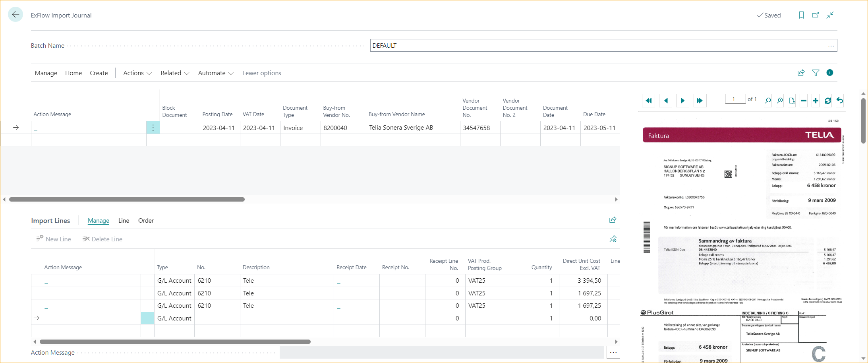Screen dimensions: 868x363
Task: Click the share icon above Import Lines
Action: 613,219
